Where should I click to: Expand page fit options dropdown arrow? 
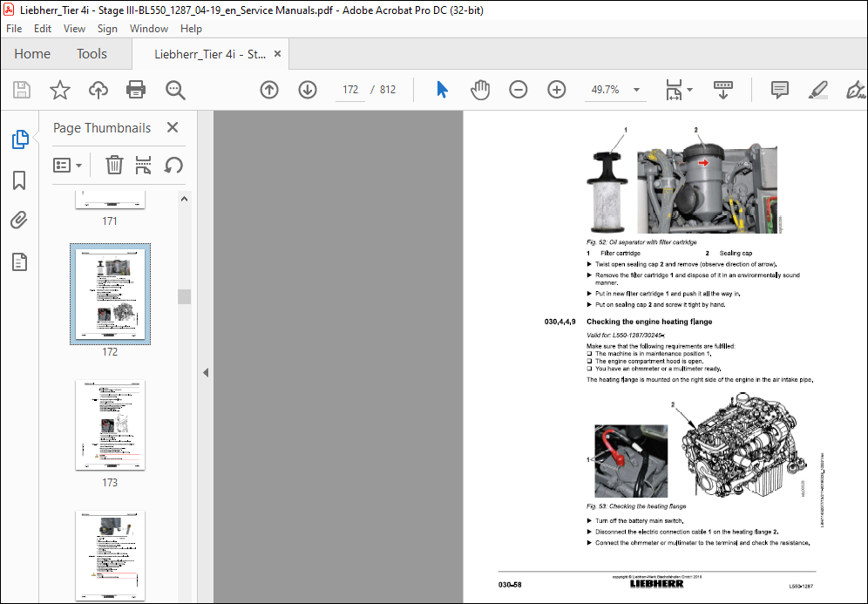pos(689,90)
